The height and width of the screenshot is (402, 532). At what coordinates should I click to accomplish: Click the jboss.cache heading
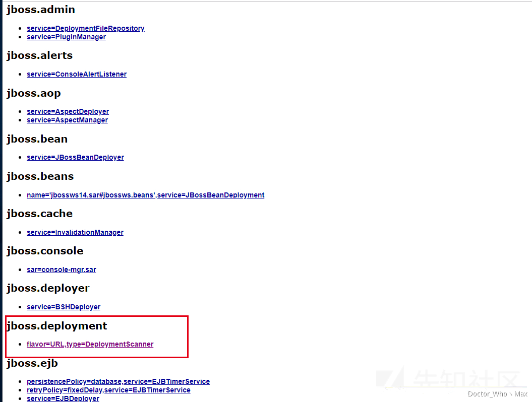39,214
